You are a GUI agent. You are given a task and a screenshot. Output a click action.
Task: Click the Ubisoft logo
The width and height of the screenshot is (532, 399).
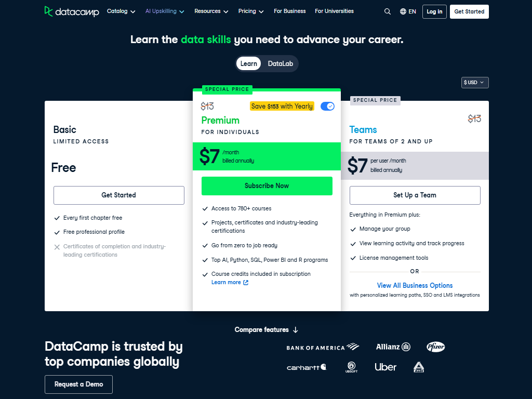(x=351, y=367)
